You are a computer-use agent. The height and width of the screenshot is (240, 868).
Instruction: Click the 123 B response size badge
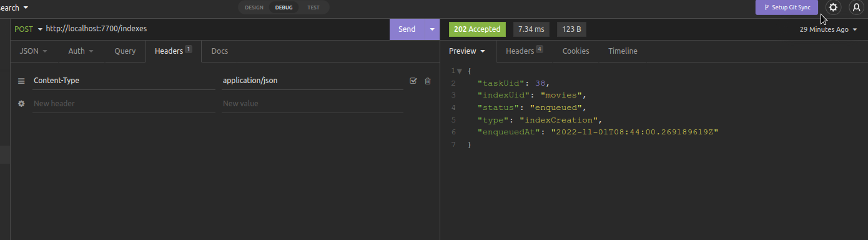click(571, 29)
